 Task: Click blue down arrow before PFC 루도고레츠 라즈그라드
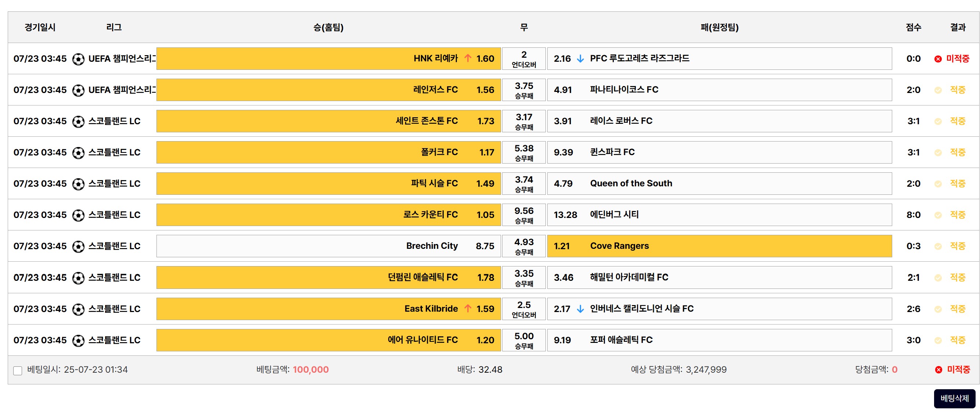[x=580, y=59]
